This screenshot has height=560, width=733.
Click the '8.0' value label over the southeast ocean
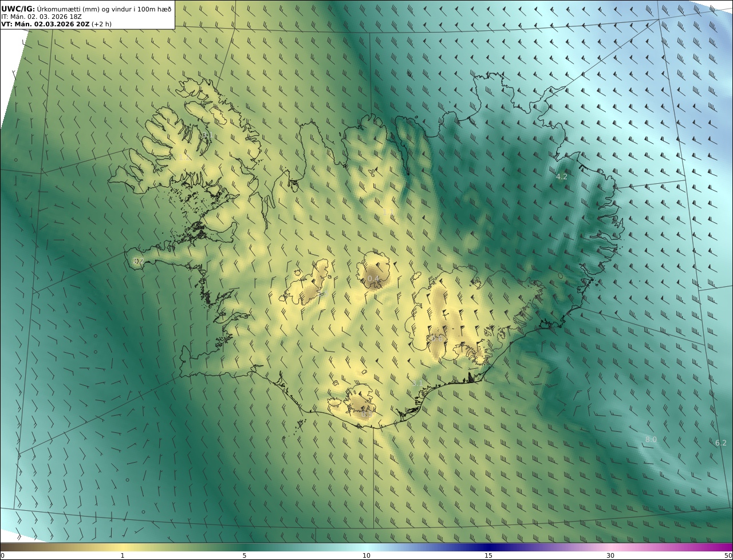[651, 440]
